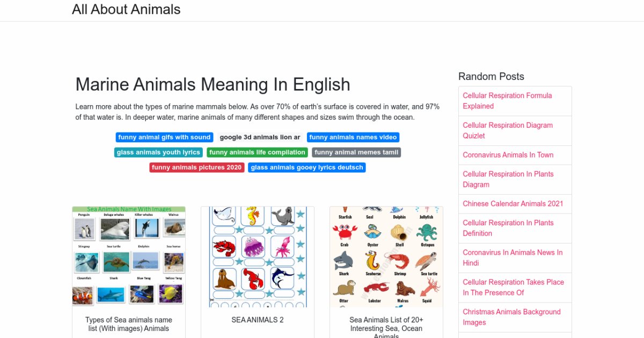Click the 'Types of Sea animals name list' caption
The image size is (644, 338).
(129, 324)
